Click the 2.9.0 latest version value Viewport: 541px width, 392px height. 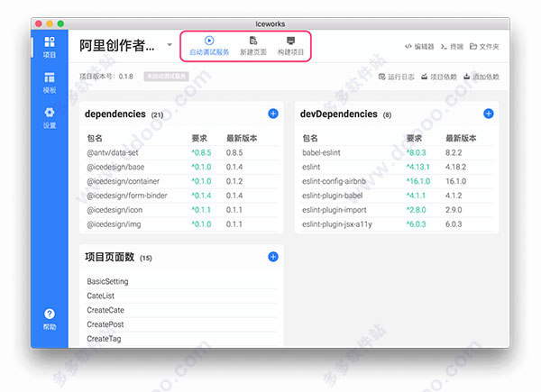(454, 210)
